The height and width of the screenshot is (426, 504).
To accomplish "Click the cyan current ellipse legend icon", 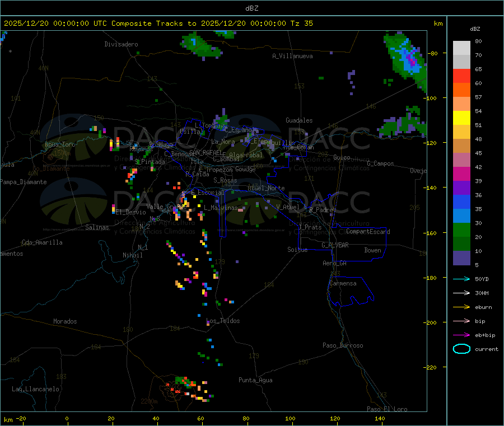I will click(461, 349).
